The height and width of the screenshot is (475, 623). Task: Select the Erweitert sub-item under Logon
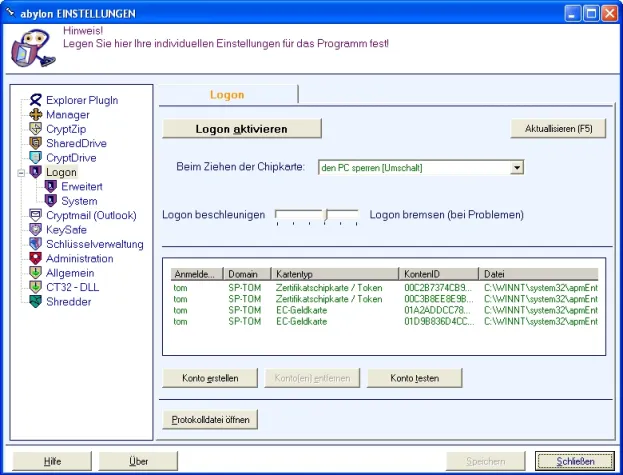pyautogui.click(x=81, y=187)
